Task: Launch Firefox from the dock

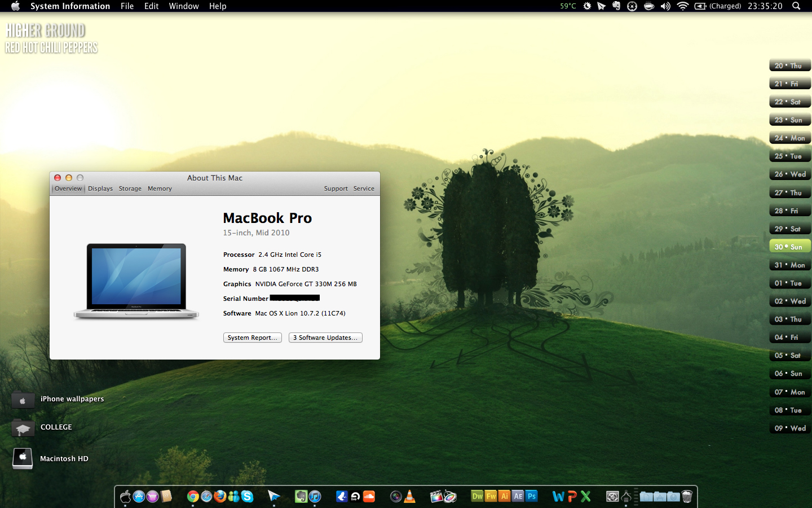Action: click(x=220, y=496)
